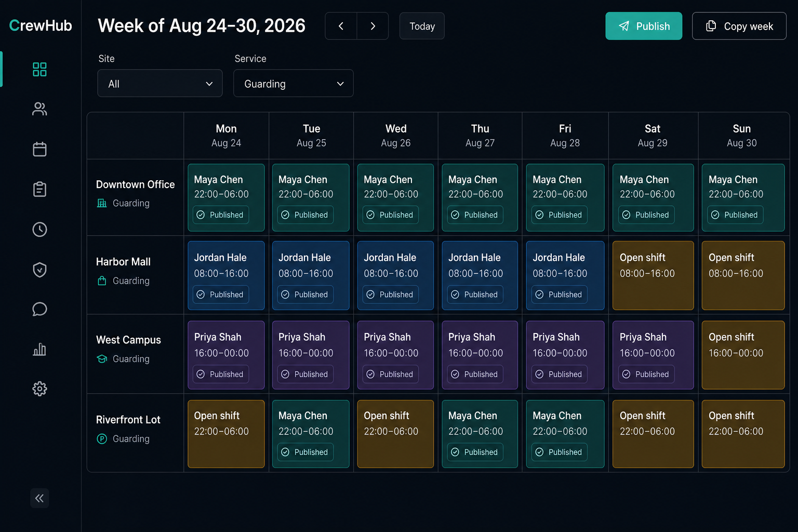The width and height of the screenshot is (798, 532).
Task: Open Monday open shift at Riverfront Lot
Action: [226, 434]
